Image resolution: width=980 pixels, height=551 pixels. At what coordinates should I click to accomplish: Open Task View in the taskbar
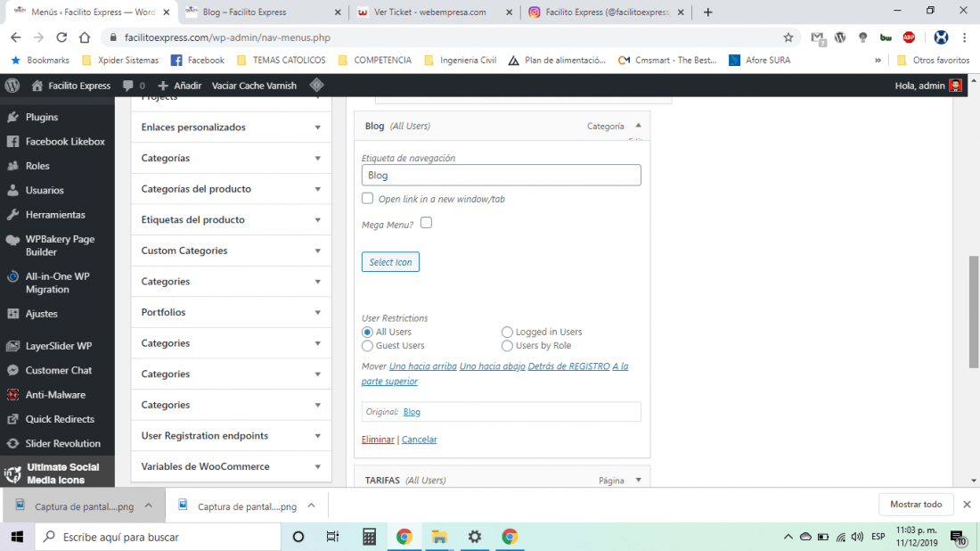[x=332, y=537]
